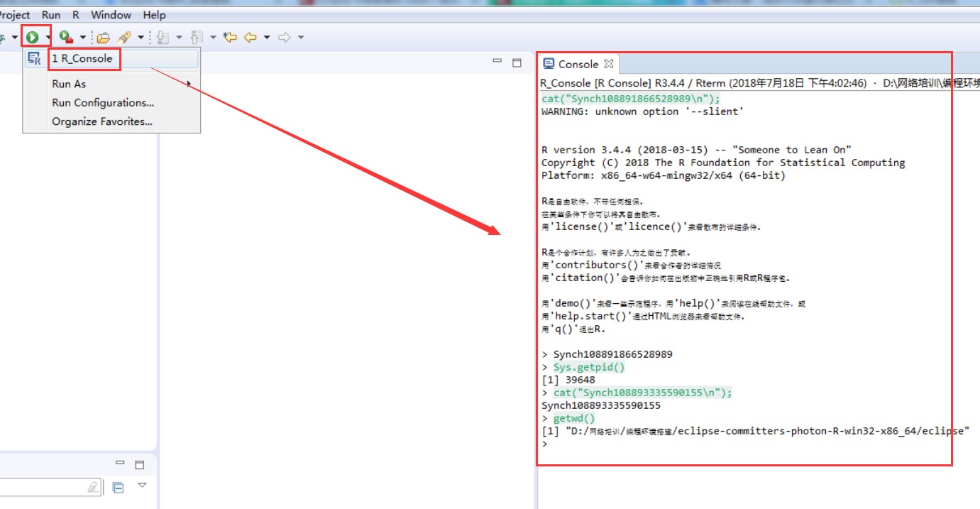Click the filter text input field
Screen dimensions: 980x509
[x=43, y=487]
